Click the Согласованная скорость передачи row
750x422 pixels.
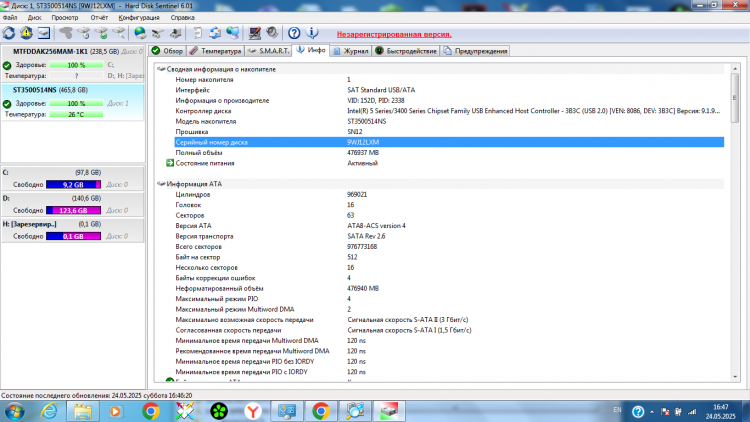449,330
